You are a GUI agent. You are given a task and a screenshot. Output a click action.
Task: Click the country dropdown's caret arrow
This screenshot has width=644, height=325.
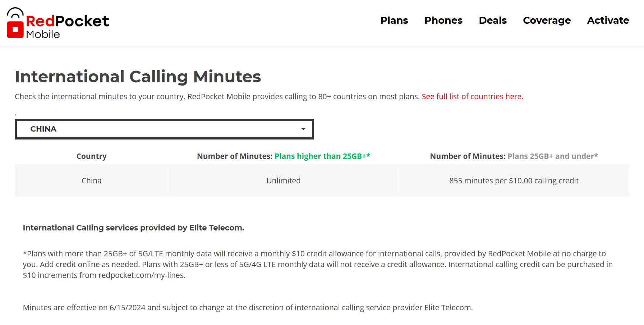303,129
